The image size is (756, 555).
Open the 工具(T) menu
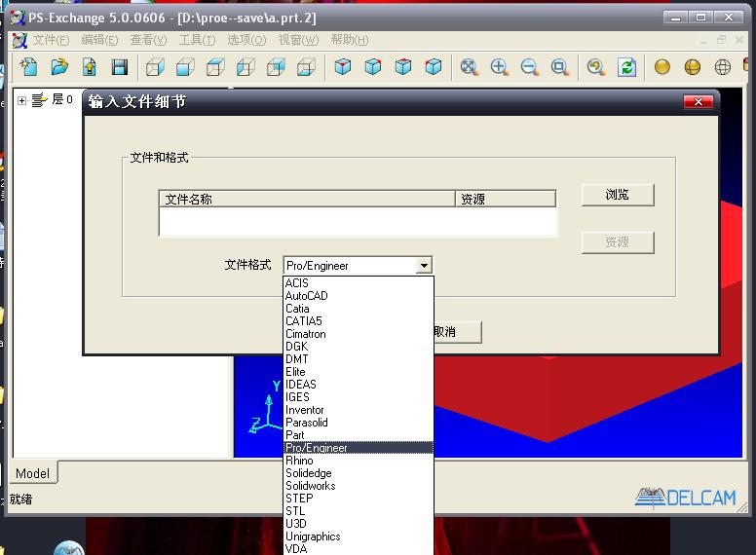[x=197, y=40]
